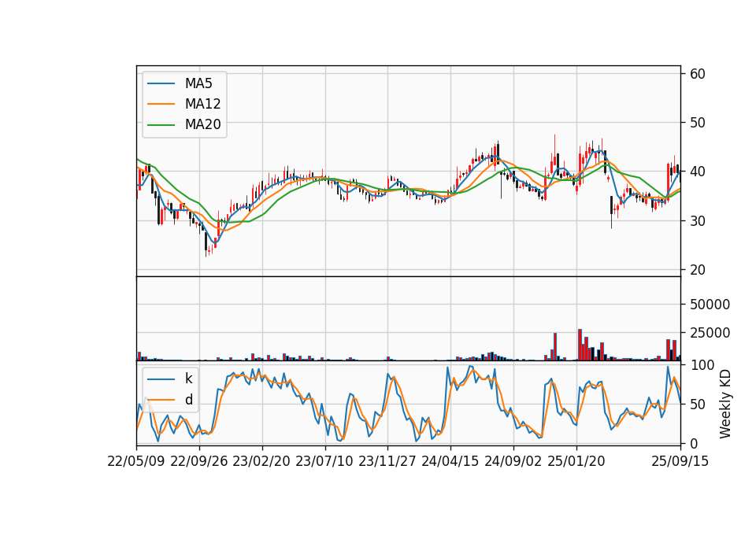Click the 24/09/02 date label
The image size is (756, 543).
pyautogui.click(x=513, y=461)
